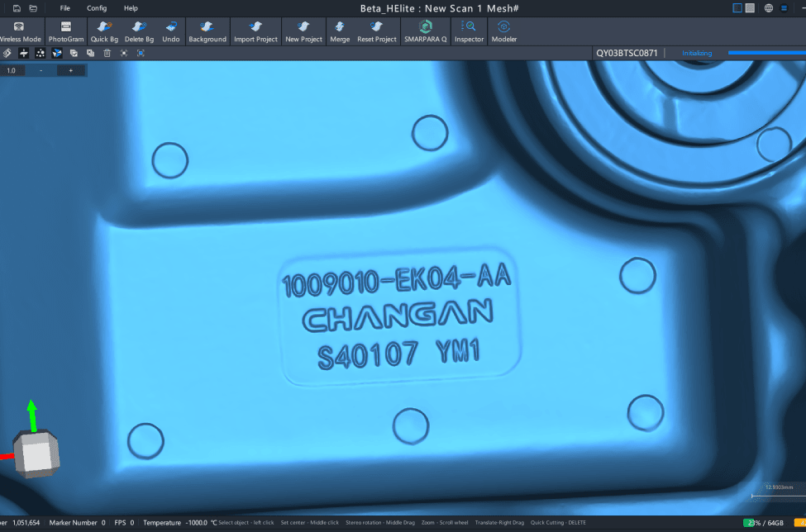Select the outlined-square icon in the title bar

click(737, 7)
